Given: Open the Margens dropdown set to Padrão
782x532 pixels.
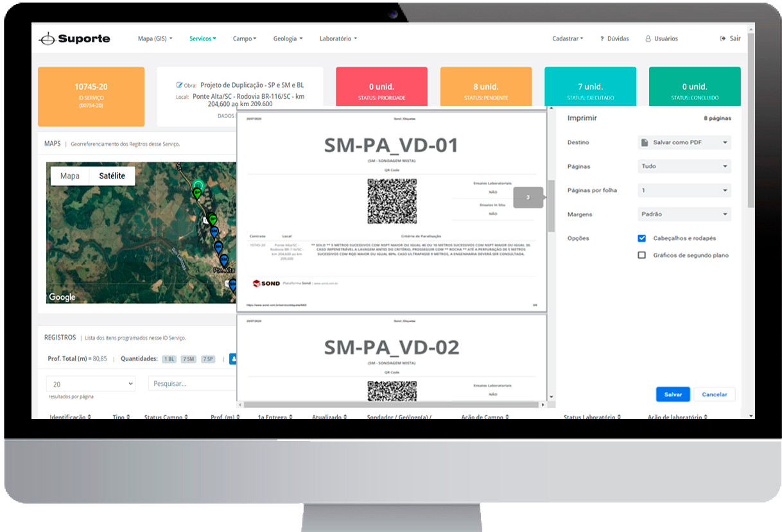Looking at the screenshot, I should [x=684, y=214].
